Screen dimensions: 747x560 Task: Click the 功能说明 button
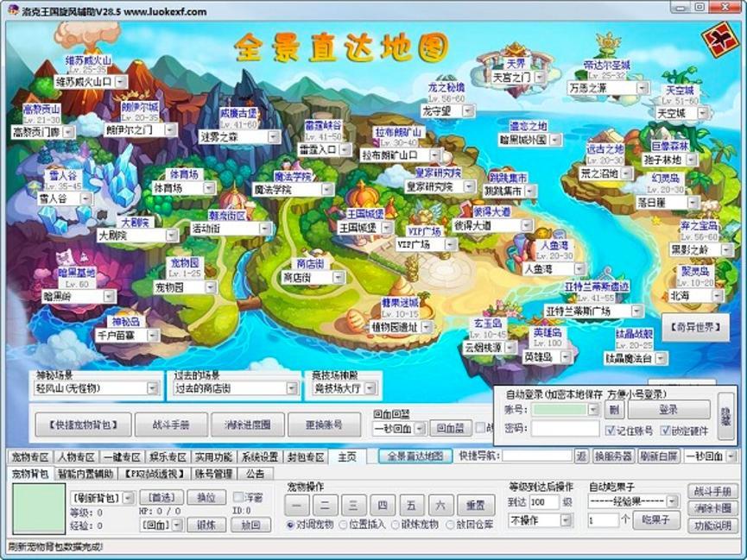coord(712,525)
